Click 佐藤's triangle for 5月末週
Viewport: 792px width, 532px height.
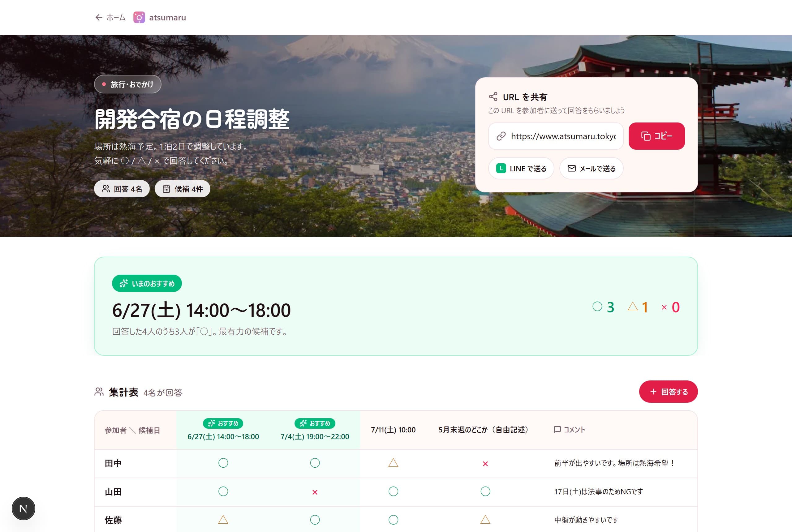point(485,520)
